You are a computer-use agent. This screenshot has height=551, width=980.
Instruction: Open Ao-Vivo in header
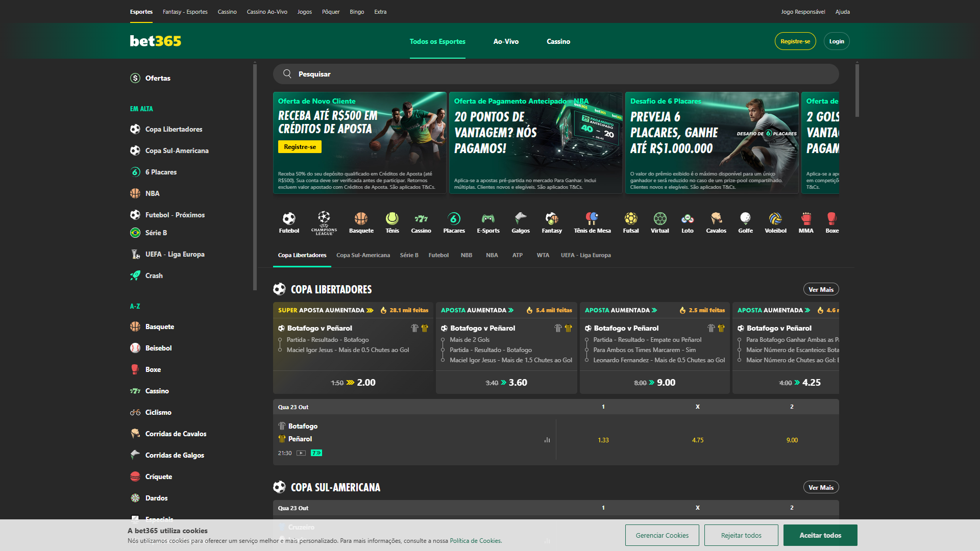point(506,41)
